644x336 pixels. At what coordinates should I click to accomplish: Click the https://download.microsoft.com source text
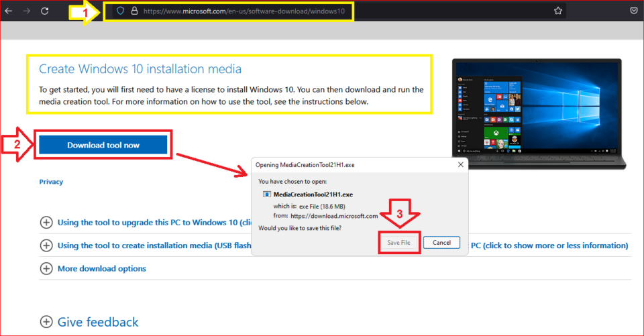(334, 216)
